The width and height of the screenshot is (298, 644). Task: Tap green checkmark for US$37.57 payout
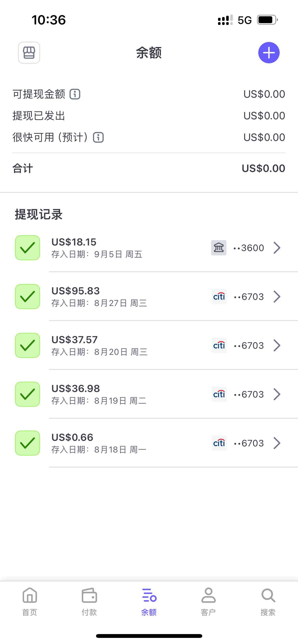click(x=28, y=345)
